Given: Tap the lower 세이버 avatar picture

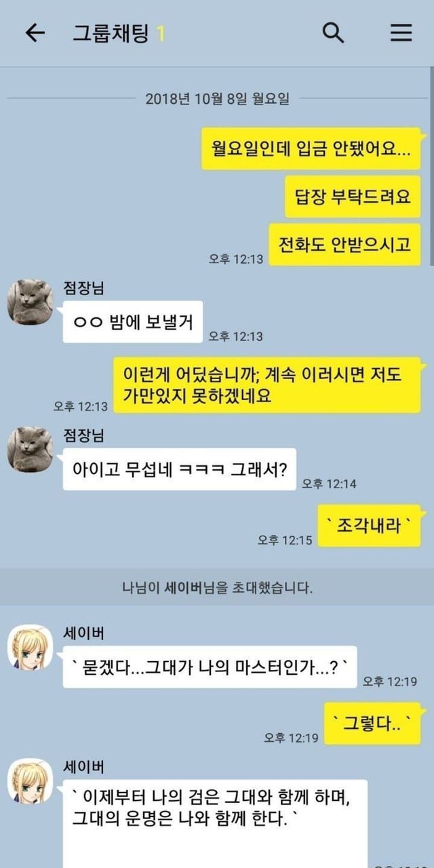Looking at the screenshot, I should [x=30, y=781].
